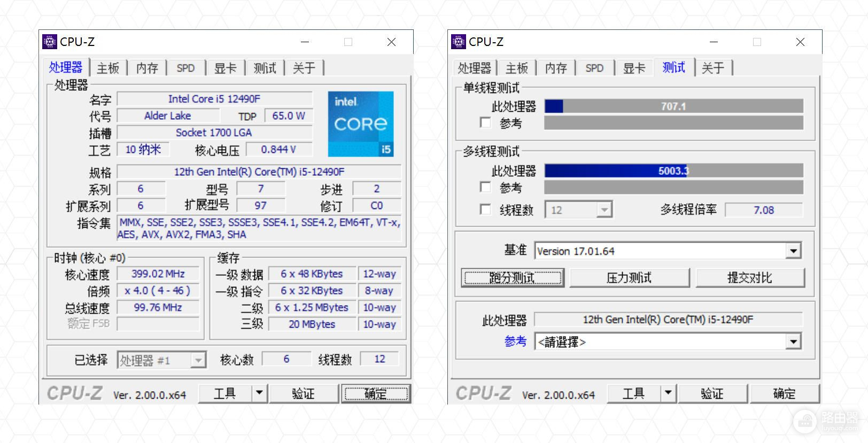Click the 修订 value C0
The width and height of the screenshot is (868, 443).
(377, 206)
